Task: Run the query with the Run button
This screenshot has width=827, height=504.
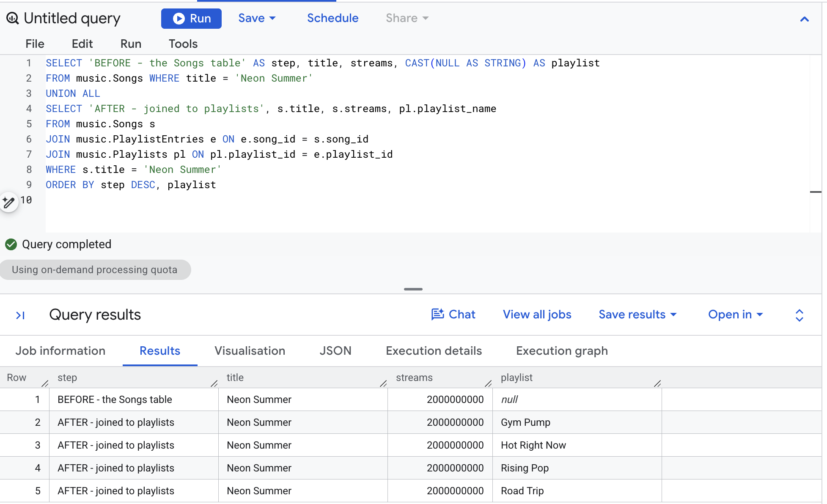Action: click(x=191, y=19)
